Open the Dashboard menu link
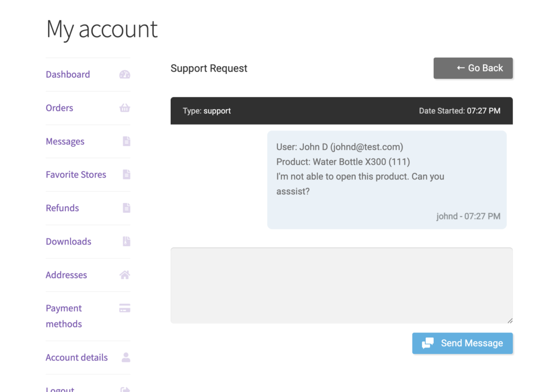This screenshot has height=392, width=543. pos(68,74)
